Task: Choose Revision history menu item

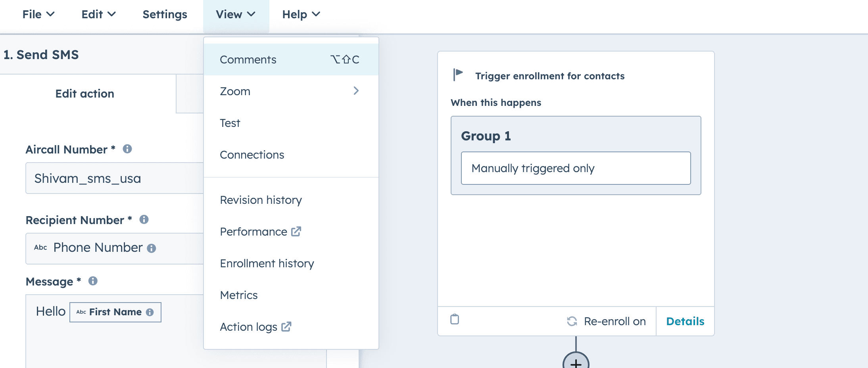Action: coord(261,200)
